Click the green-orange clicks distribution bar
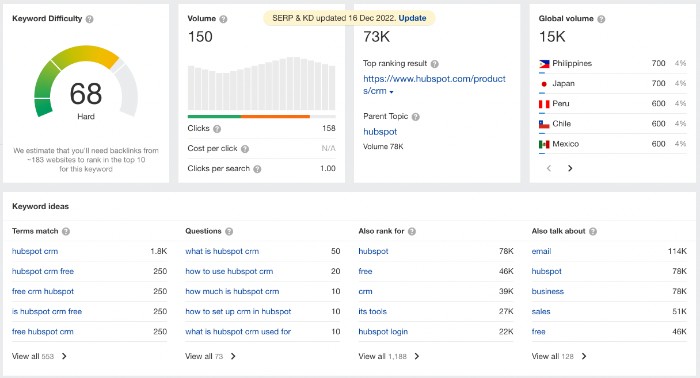 [262, 116]
